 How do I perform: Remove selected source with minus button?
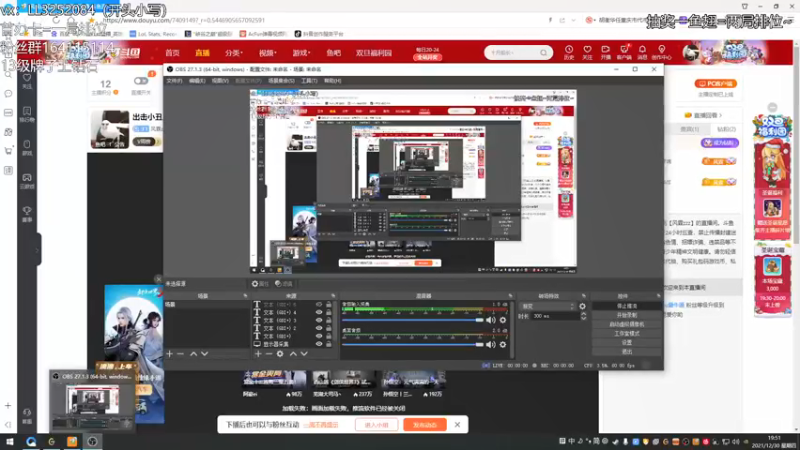click(268, 354)
